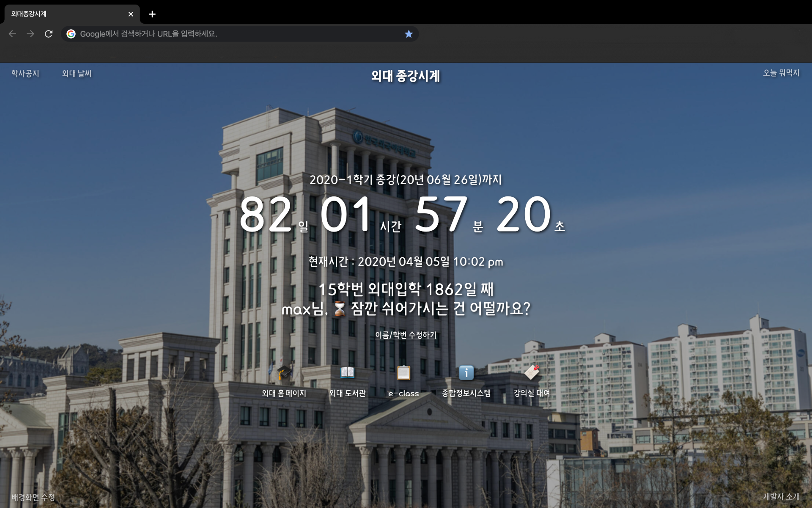The image size is (812, 508).
Task: Click 개발자 소개 link
Action: 781,497
